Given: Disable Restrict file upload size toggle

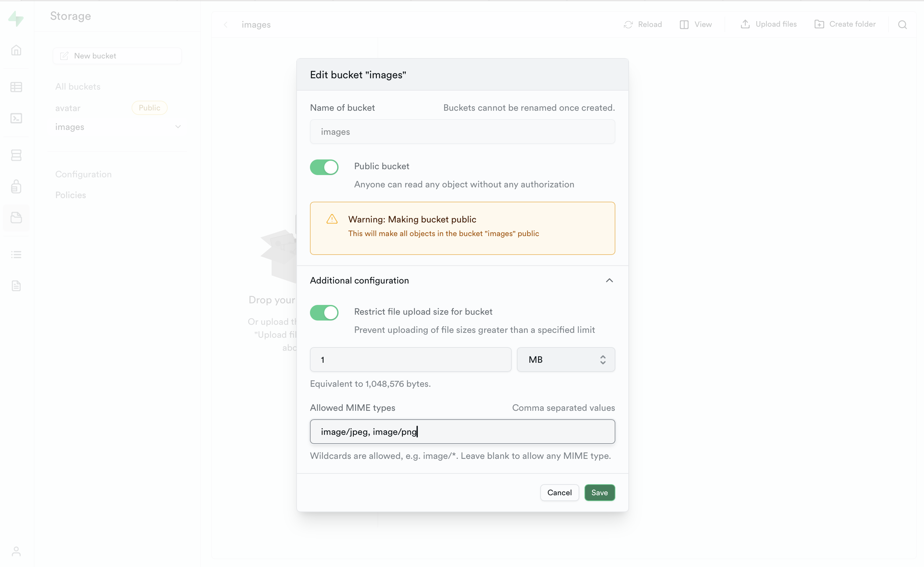Looking at the screenshot, I should tap(324, 312).
